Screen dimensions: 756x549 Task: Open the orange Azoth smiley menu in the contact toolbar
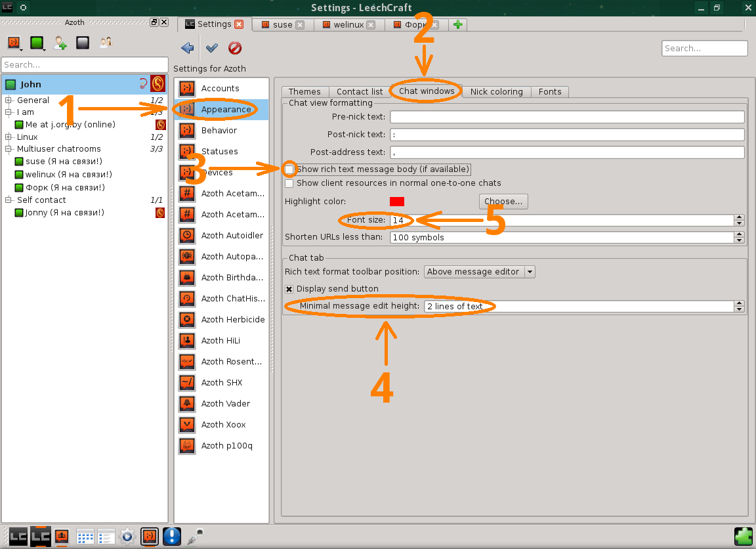click(14, 43)
